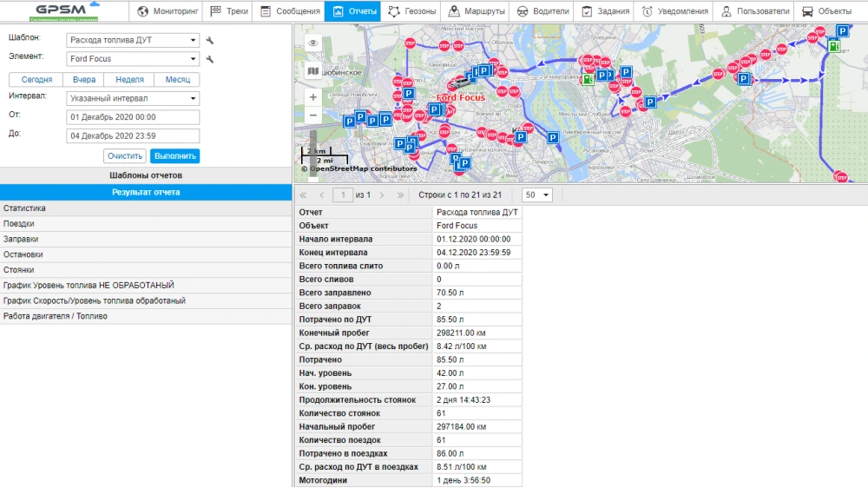The width and height of the screenshot is (868, 488).
Task: Go to the last page of results
Action: [400, 195]
